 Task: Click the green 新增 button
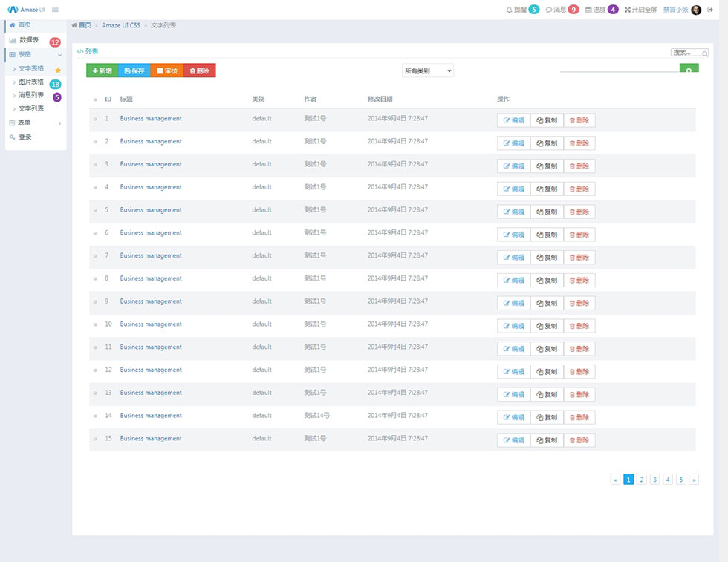[x=102, y=71]
